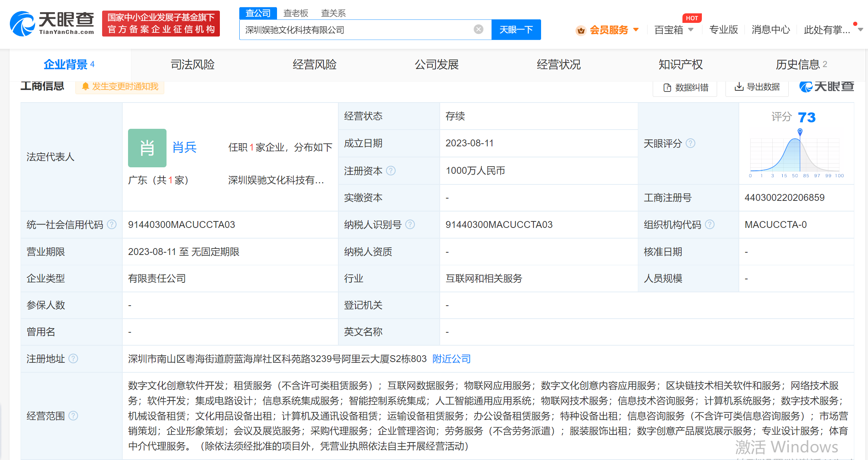This screenshot has height=460, width=868.
Task: Click 有限责任公司 company type value
Action: pos(157,278)
